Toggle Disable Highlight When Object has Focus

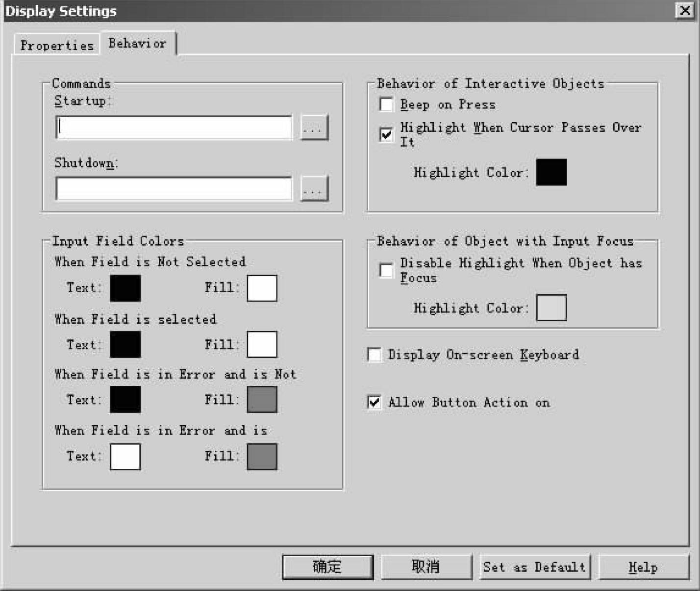(386, 270)
